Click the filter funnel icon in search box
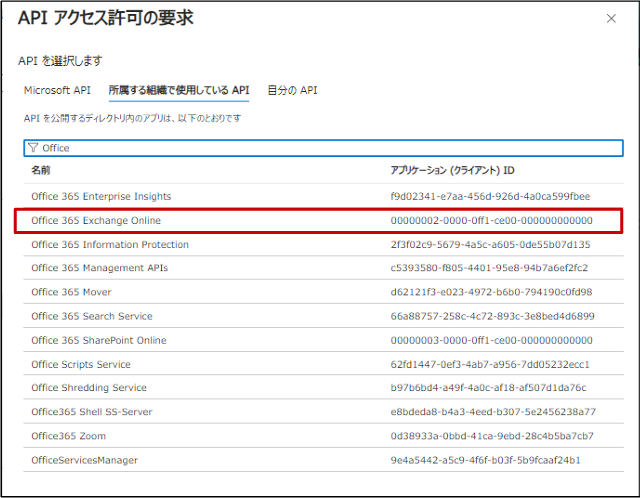 point(33,148)
